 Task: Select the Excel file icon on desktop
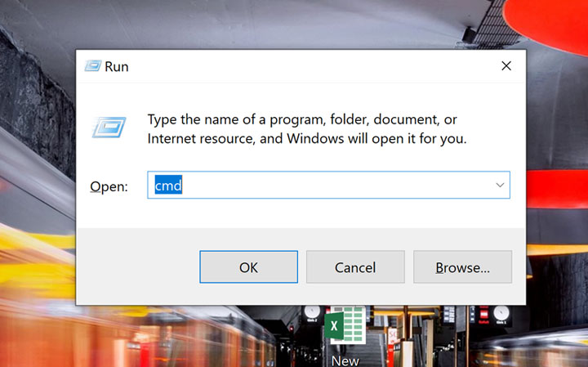345,325
